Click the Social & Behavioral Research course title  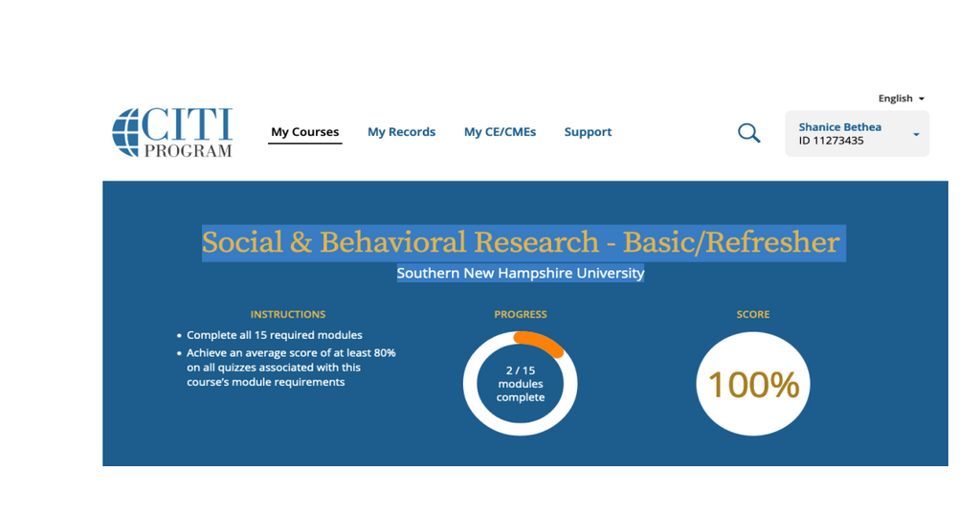pos(521,242)
